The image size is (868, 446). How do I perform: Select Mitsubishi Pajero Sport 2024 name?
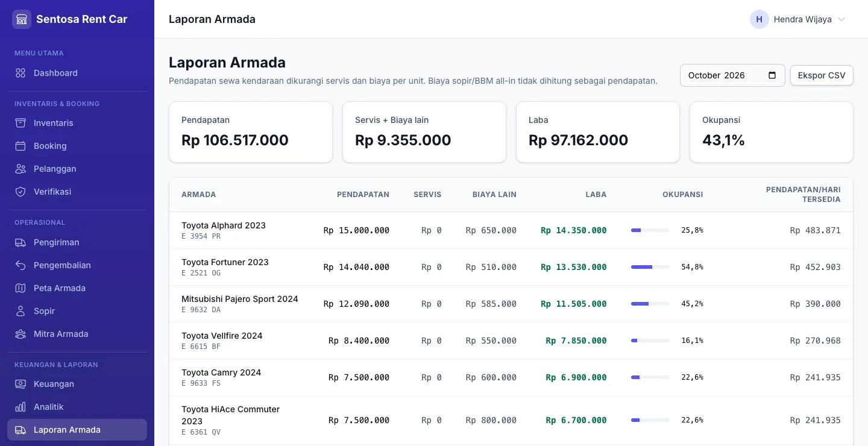pos(240,299)
